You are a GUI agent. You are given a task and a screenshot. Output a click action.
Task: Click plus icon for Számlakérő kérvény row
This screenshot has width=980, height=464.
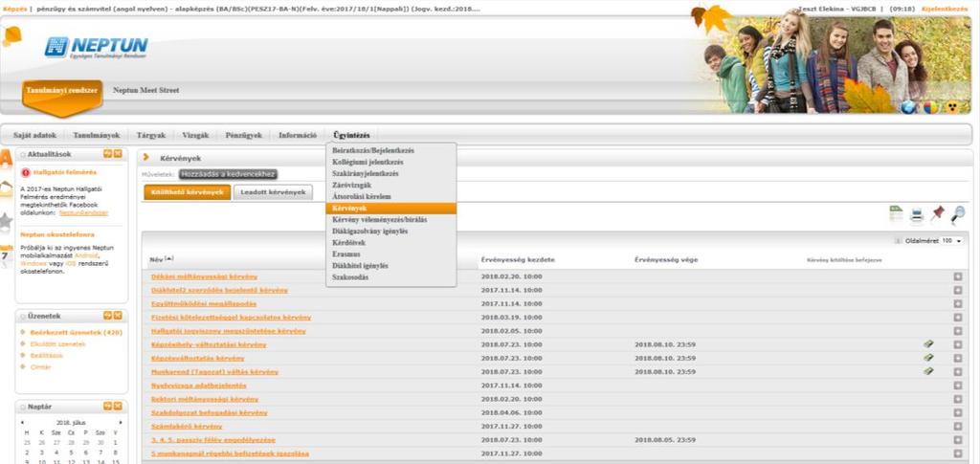click(x=958, y=427)
